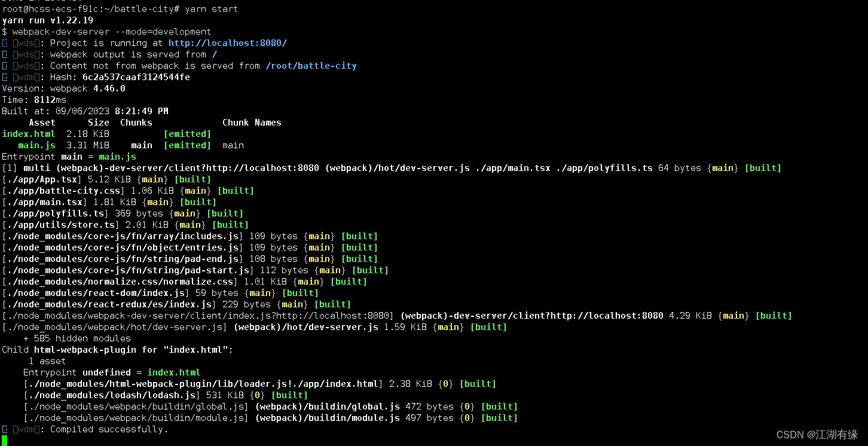868x446 pixels.
Task: Click 'Entrypoint main = main.js' line
Action: point(69,157)
